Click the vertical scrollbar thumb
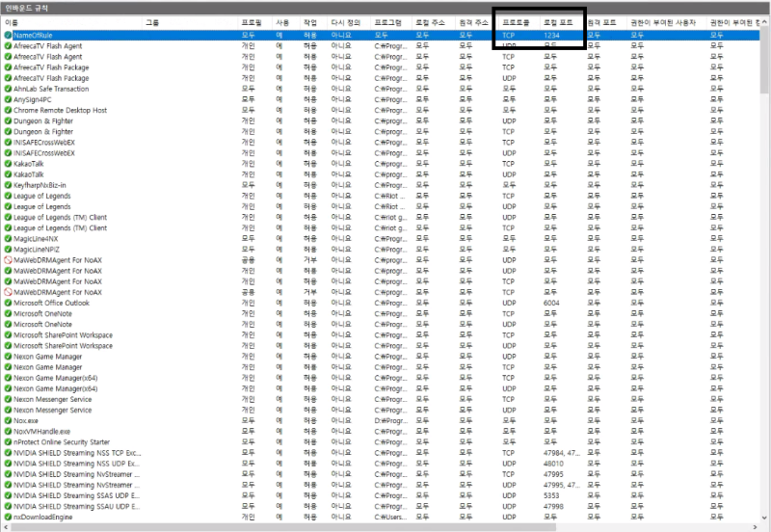771x532 pixels. 764,58
